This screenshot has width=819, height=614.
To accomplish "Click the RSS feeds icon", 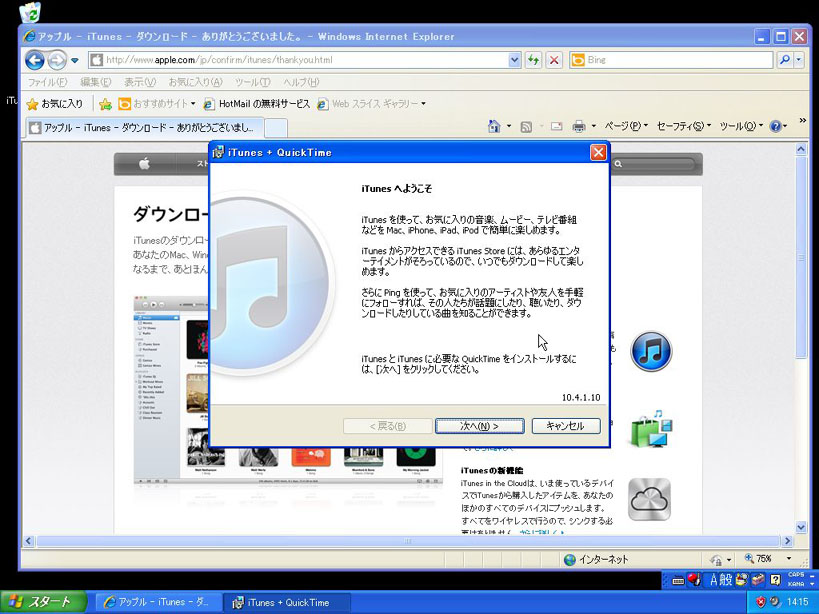I will click(x=526, y=126).
